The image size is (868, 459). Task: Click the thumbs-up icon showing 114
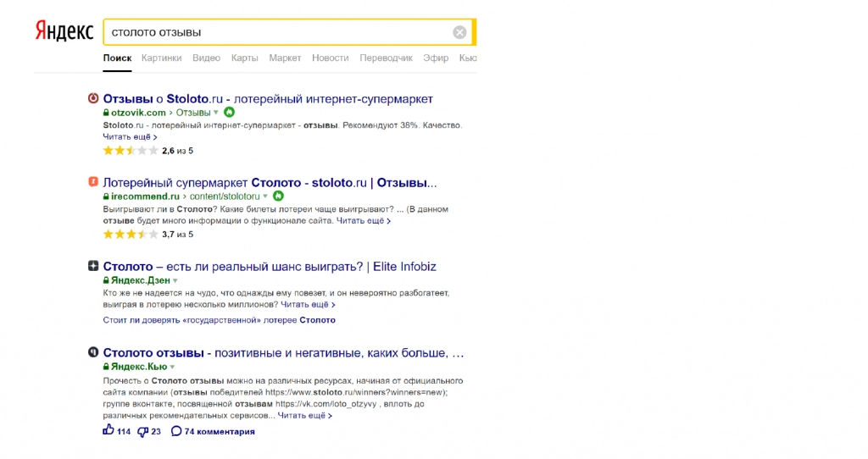[x=108, y=429]
